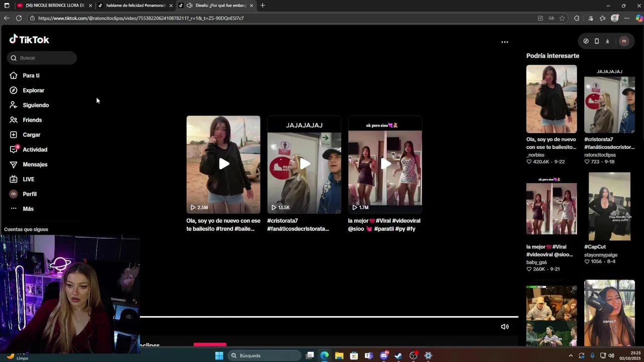
Task: Reload the current page
Action: [x=19, y=18]
